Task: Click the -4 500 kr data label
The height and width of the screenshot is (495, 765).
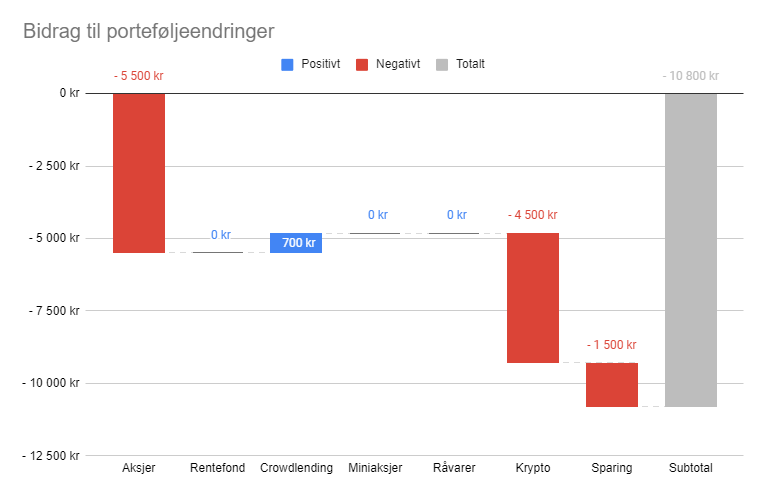Action: (533, 215)
